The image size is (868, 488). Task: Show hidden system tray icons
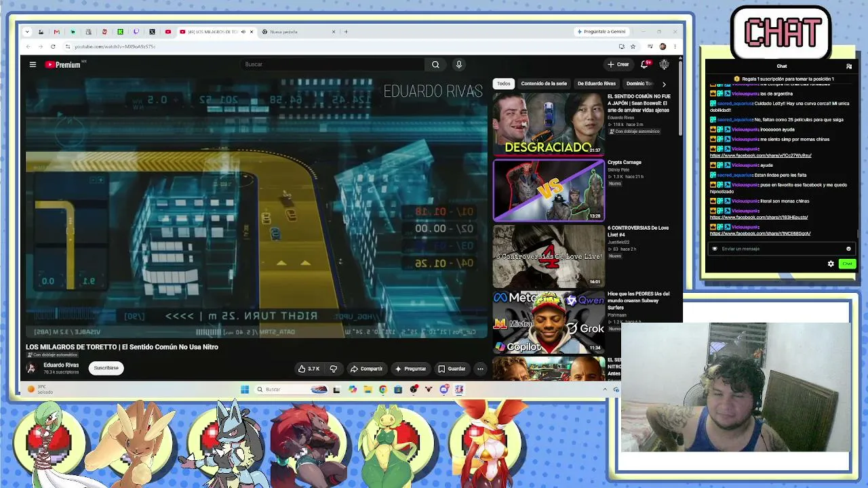click(x=605, y=389)
